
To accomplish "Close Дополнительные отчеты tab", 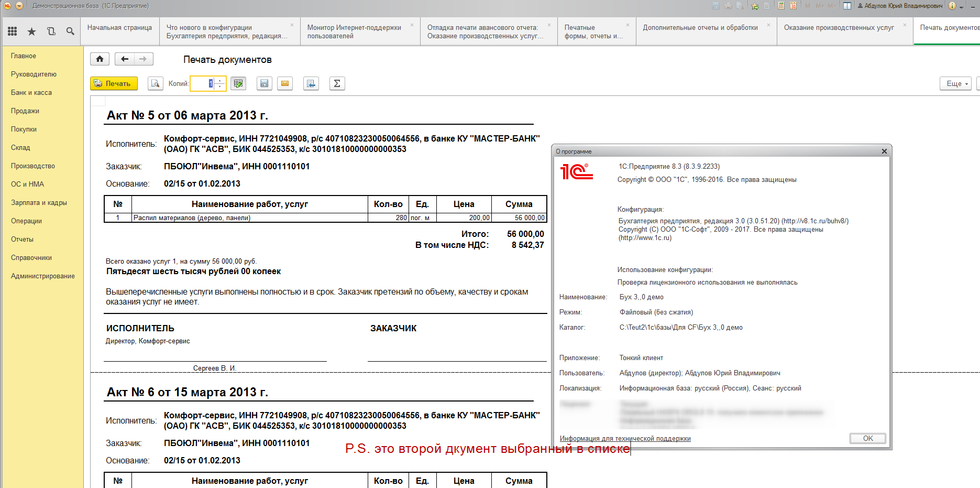I will [x=768, y=25].
